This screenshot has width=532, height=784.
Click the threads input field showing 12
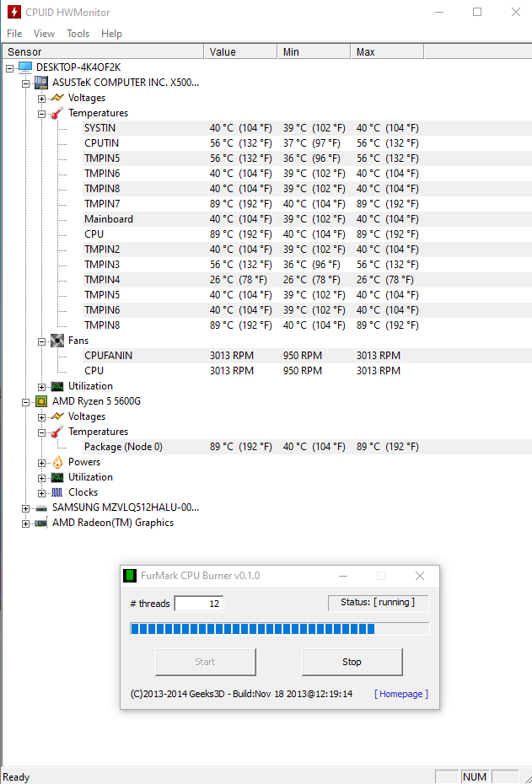click(x=198, y=604)
